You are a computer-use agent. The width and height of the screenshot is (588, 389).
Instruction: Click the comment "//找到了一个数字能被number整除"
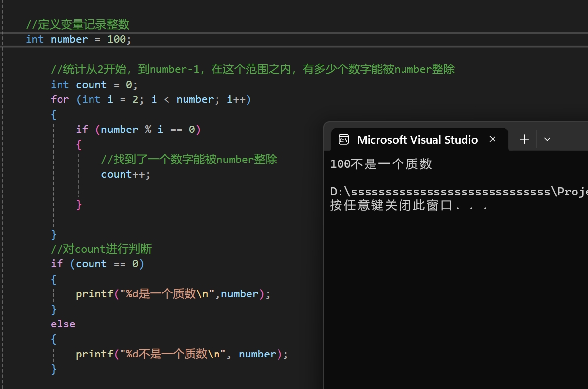point(189,160)
